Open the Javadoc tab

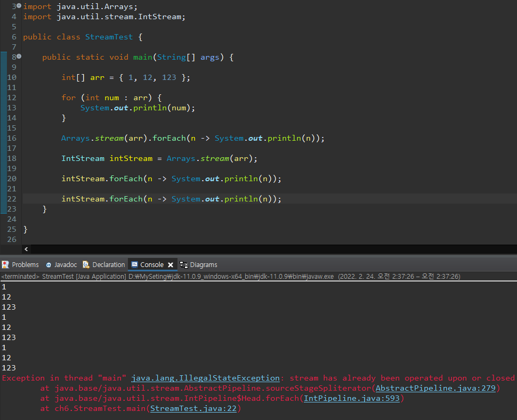65,264
